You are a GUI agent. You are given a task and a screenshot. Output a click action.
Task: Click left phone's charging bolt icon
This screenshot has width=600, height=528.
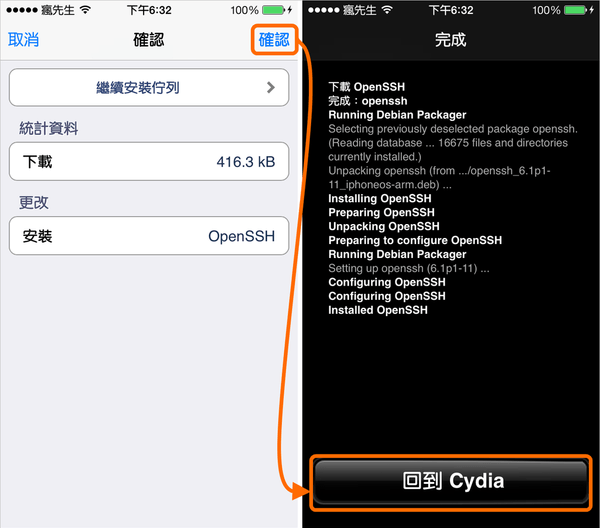[x=290, y=10]
